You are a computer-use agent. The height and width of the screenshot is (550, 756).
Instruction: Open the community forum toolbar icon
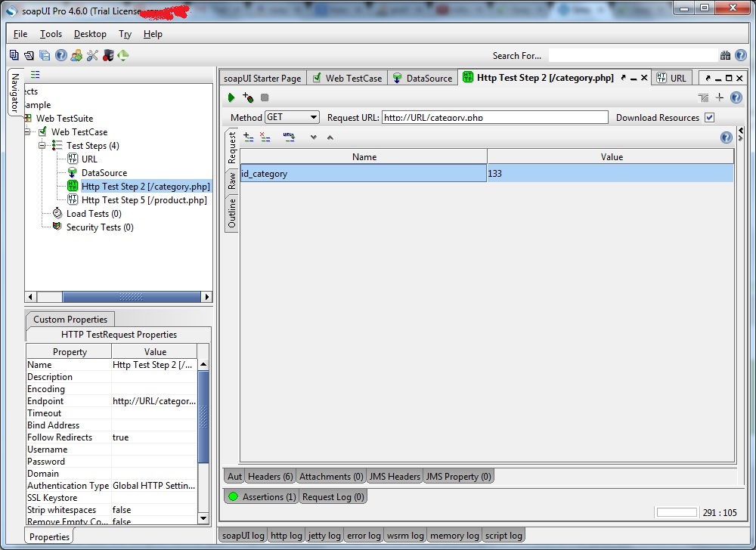click(x=76, y=55)
